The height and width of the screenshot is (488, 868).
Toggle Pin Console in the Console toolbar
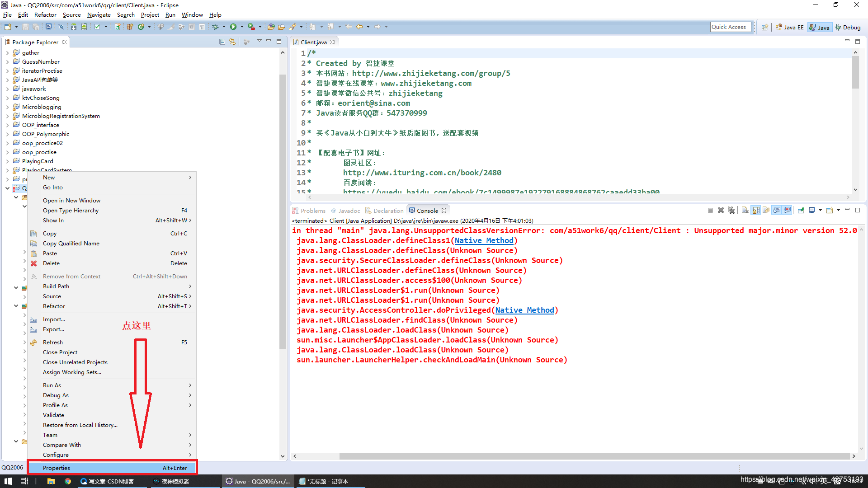tap(801, 211)
